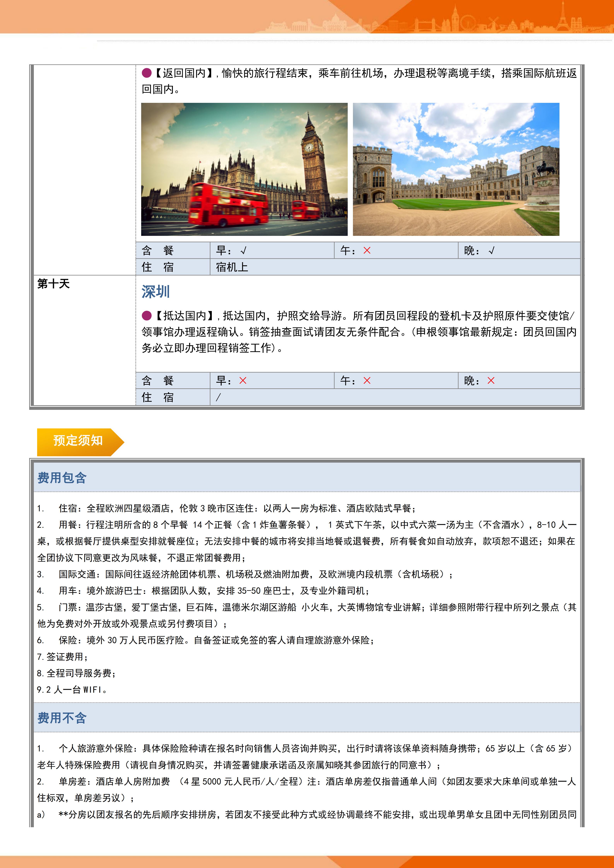Click the Big Ben red bus photo
The height and width of the screenshot is (868, 614).
(x=244, y=169)
